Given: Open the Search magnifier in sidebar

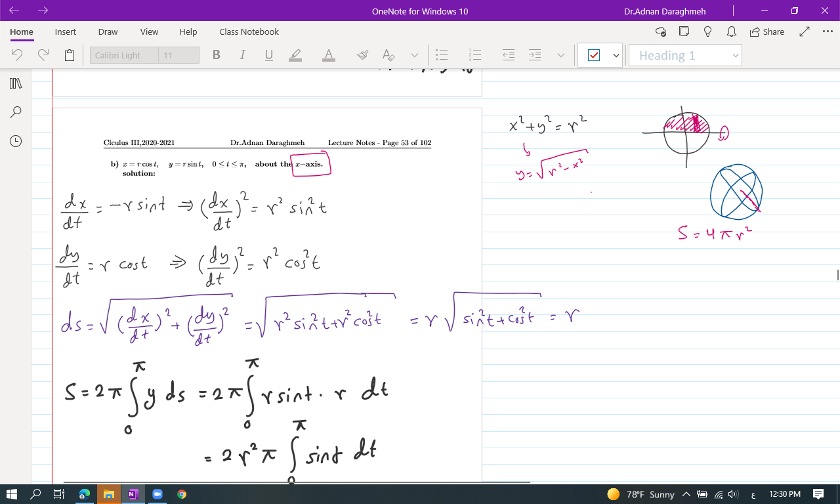Looking at the screenshot, I should (16, 112).
